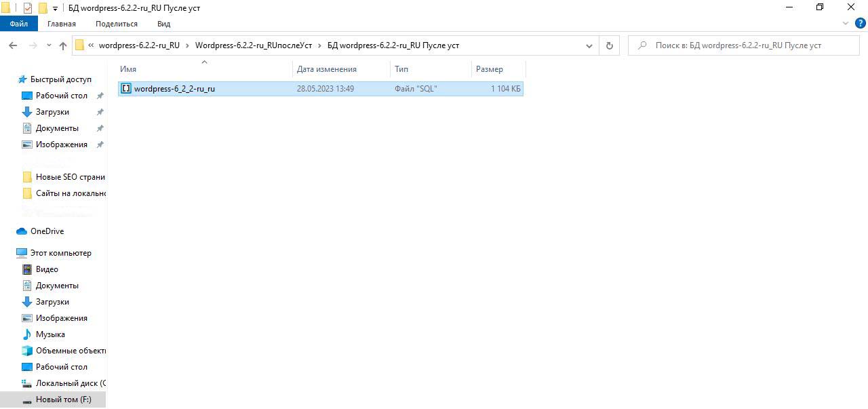Click the Back navigation arrow
The width and height of the screenshot is (868, 409).
coord(12,45)
